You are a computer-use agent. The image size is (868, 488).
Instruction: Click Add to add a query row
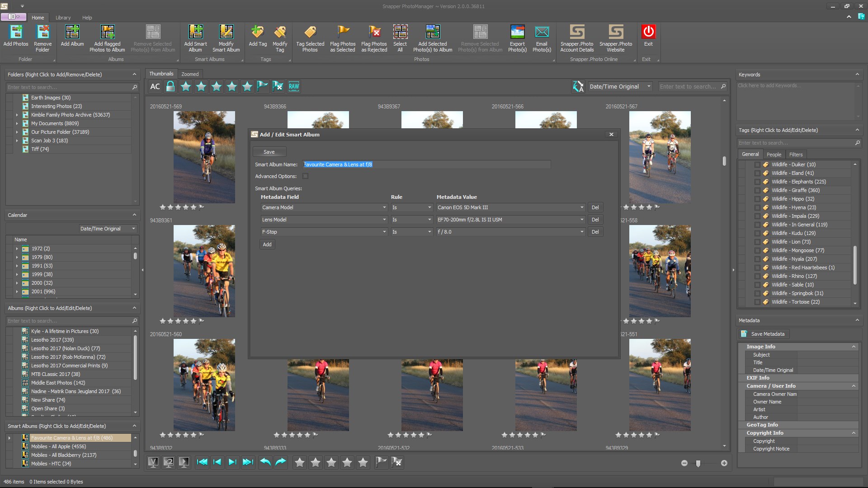[267, 244]
